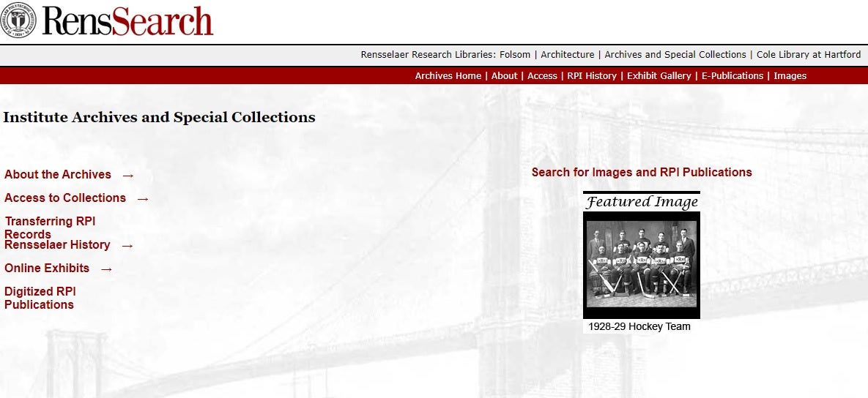Go to Archives Home in red navbar
Screen dimensions: 868x398
click(x=448, y=76)
